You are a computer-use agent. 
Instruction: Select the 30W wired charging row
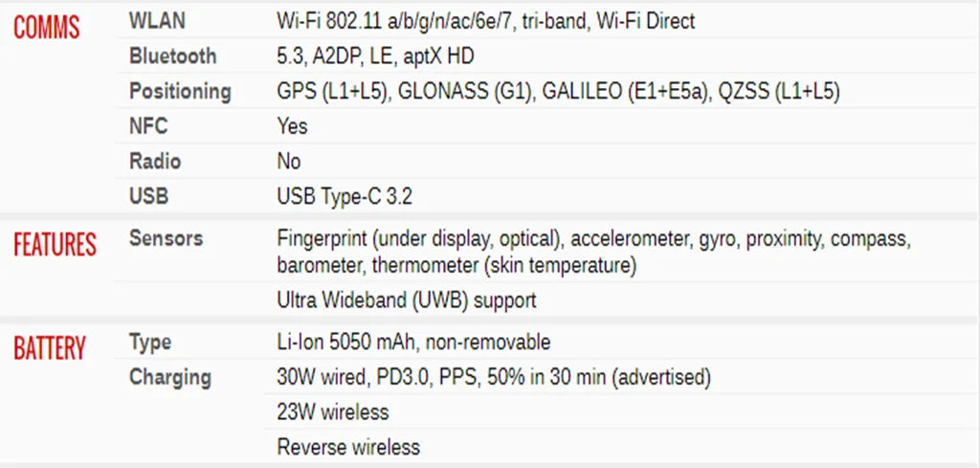point(493,377)
